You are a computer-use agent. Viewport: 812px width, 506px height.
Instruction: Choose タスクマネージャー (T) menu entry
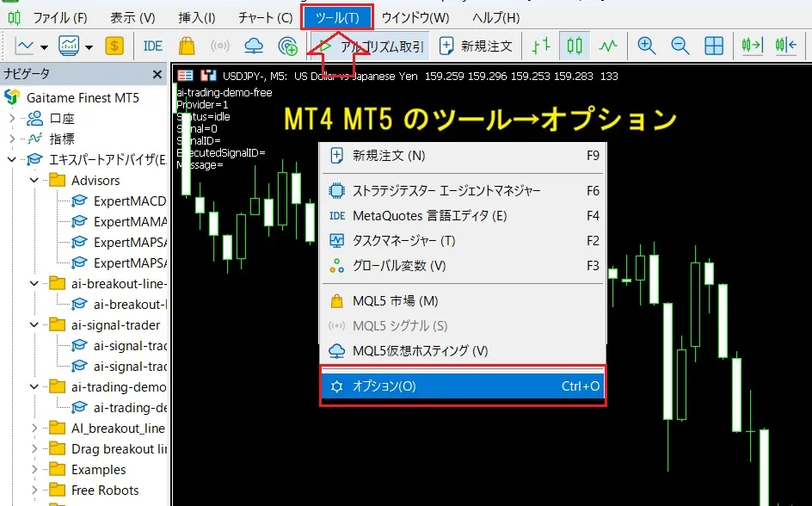click(x=463, y=240)
